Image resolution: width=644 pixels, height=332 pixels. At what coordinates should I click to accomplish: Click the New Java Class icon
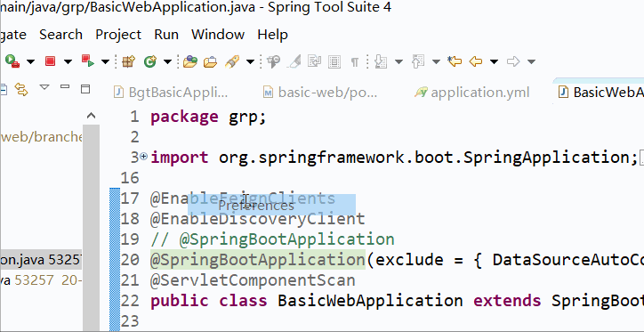150,61
